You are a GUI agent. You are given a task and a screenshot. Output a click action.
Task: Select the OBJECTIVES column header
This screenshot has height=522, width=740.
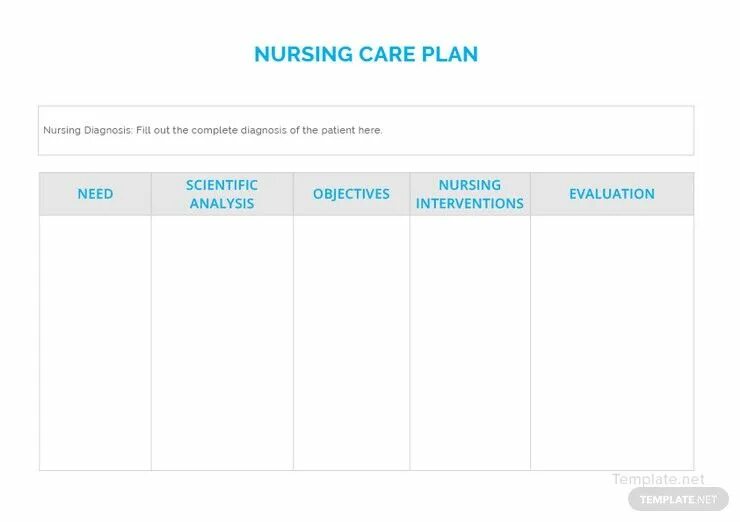click(x=351, y=194)
